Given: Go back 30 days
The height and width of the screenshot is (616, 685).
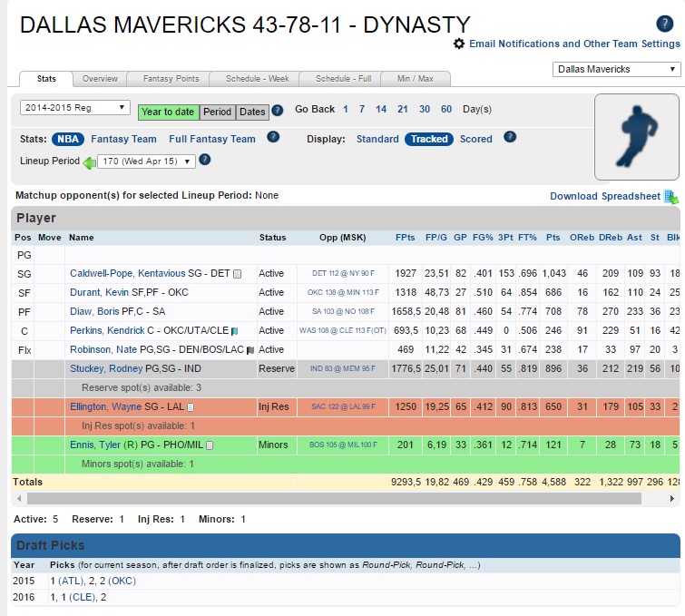Looking at the screenshot, I should pos(425,109).
